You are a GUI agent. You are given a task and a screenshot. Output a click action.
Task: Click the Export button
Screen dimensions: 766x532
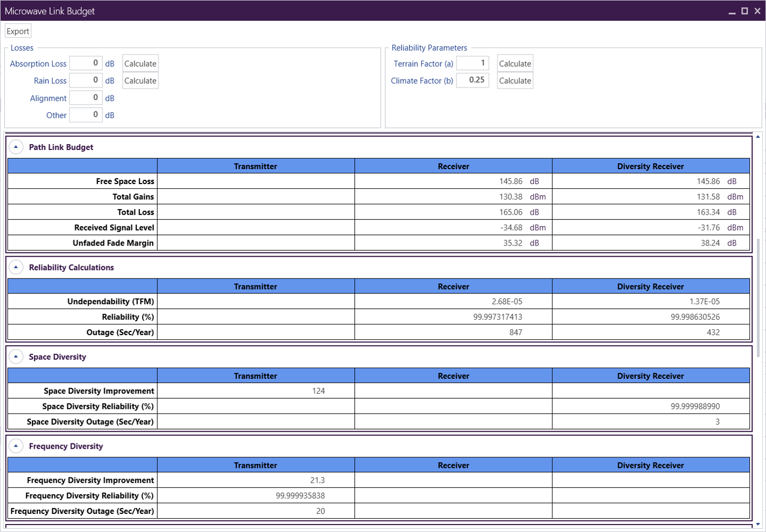18,31
